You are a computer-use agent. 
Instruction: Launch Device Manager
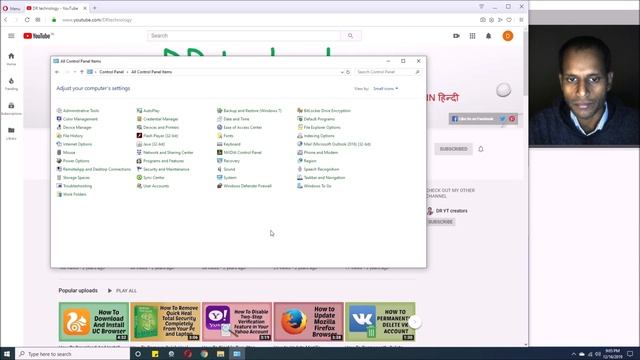74,127
